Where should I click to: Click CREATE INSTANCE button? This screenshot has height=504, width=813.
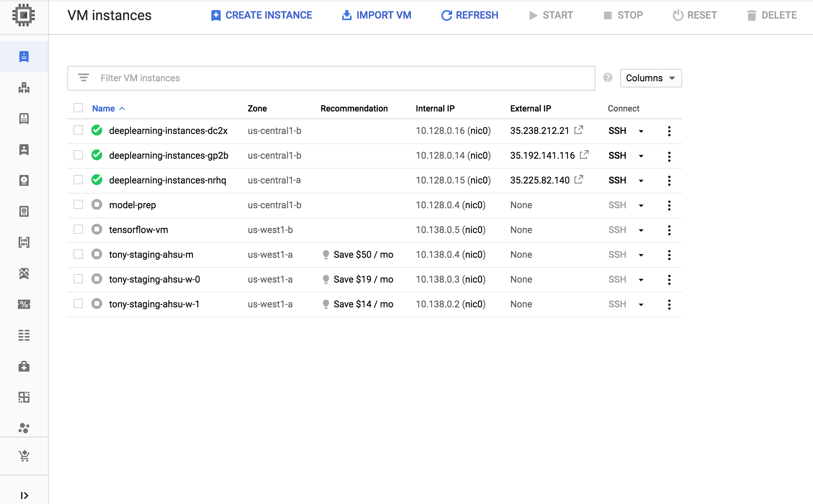click(x=262, y=15)
